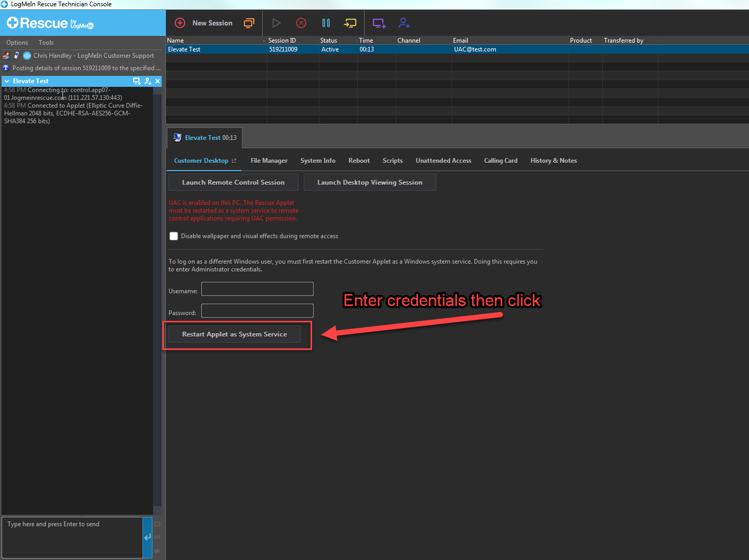This screenshot has width=749, height=560.
Task: Click the pop-out icon next to Customer Desktop
Action: [234, 161]
